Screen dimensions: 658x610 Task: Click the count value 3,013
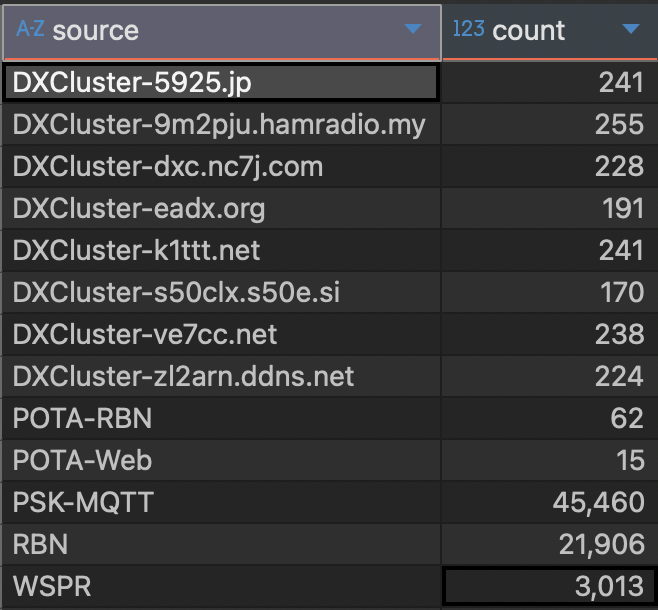[609, 587]
